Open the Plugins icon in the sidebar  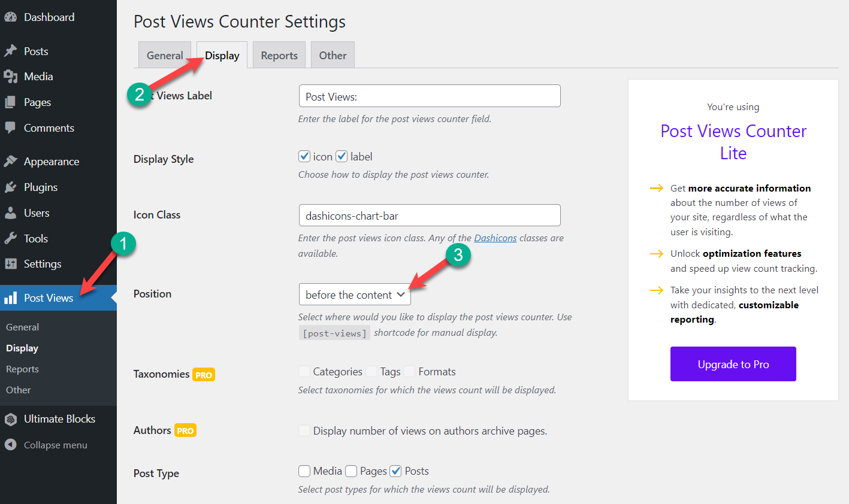11,187
